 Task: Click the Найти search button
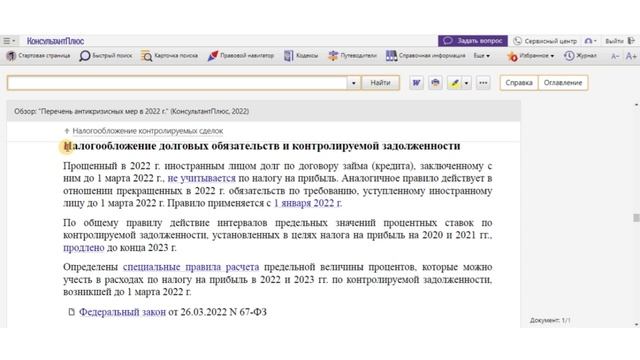(x=380, y=83)
